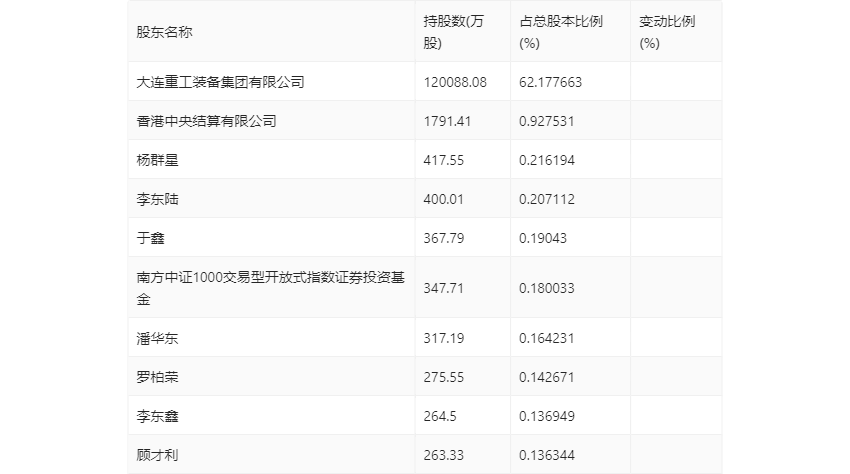Image resolution: width=850 pixels, height=474 pixels.
Task: Select shareholder 罗柏荣
Action: (x=157, y=377)
